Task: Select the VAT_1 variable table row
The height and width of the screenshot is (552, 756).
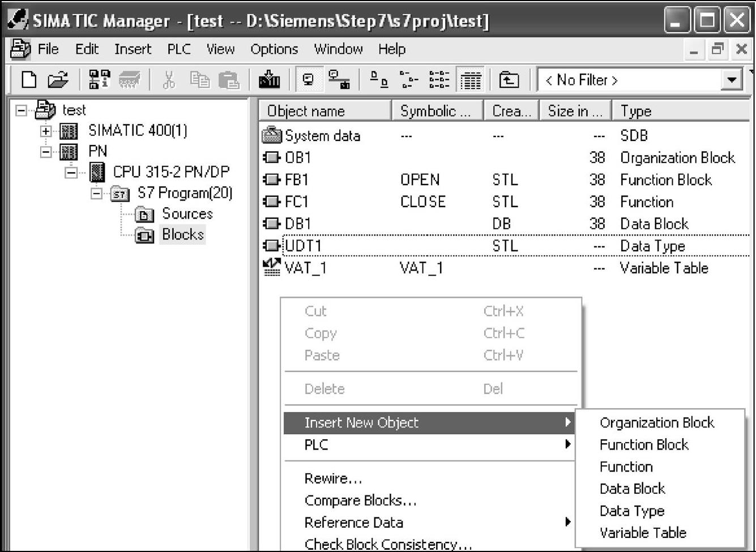Action: coord(305,268)
